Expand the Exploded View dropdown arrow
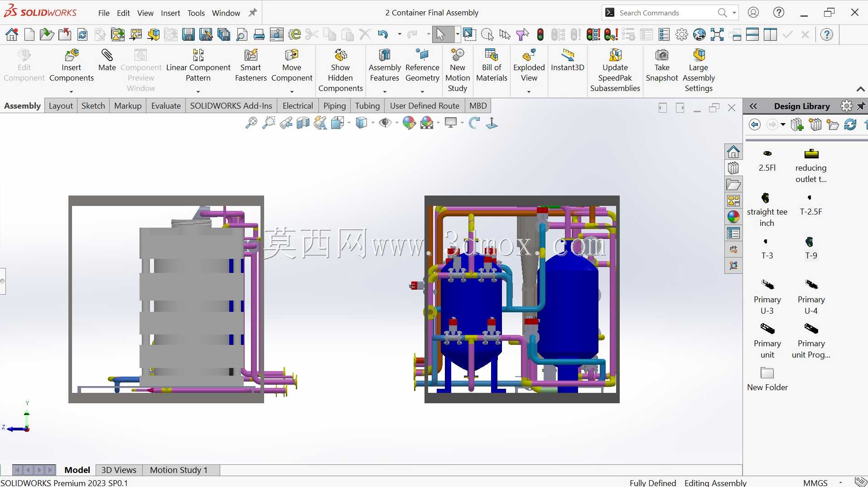 click(x=529, y=92)
